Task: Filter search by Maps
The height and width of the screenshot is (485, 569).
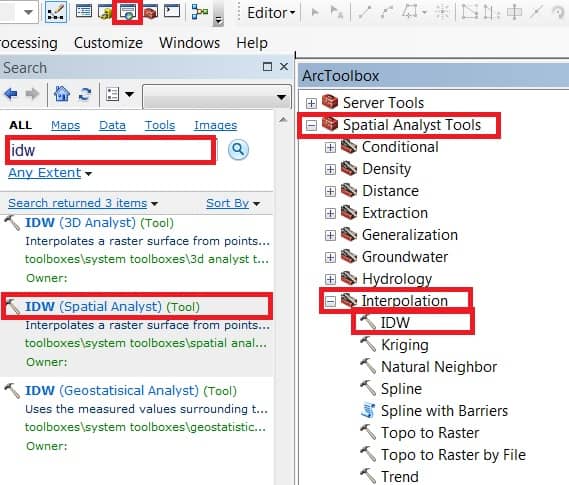Action: (65, 125)
